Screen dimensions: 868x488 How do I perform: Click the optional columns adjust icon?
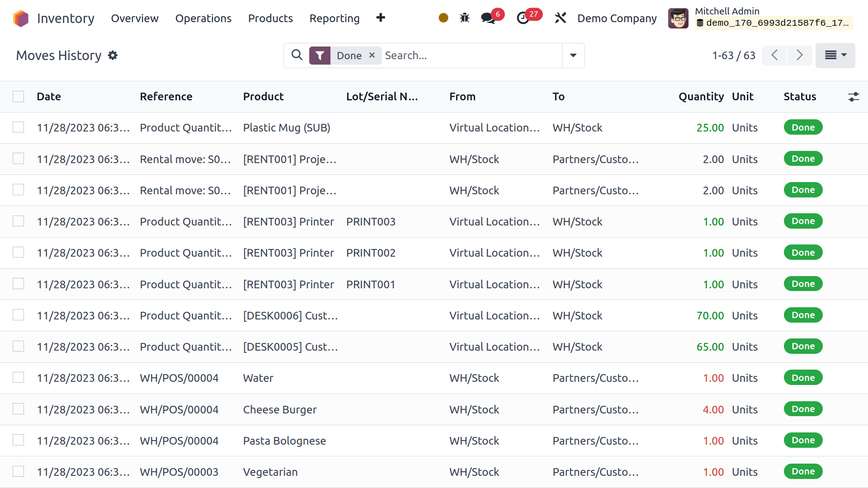[x=853, y=97]
